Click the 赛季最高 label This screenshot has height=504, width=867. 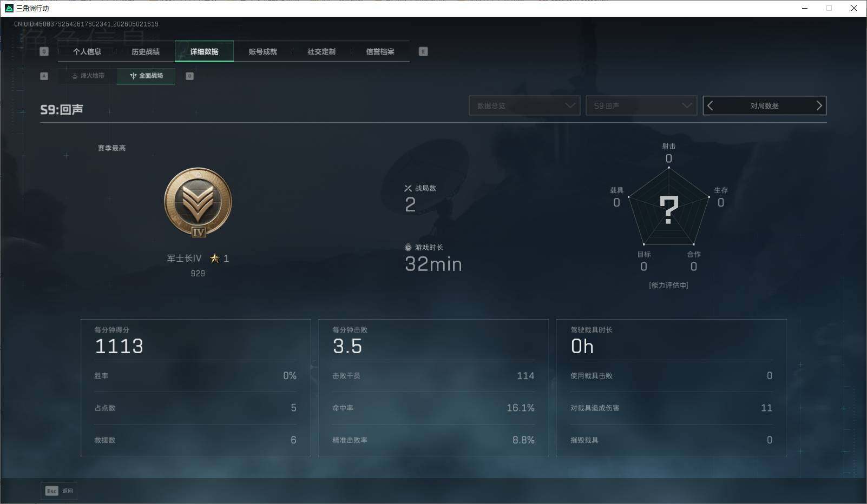[x=111, y=148]
